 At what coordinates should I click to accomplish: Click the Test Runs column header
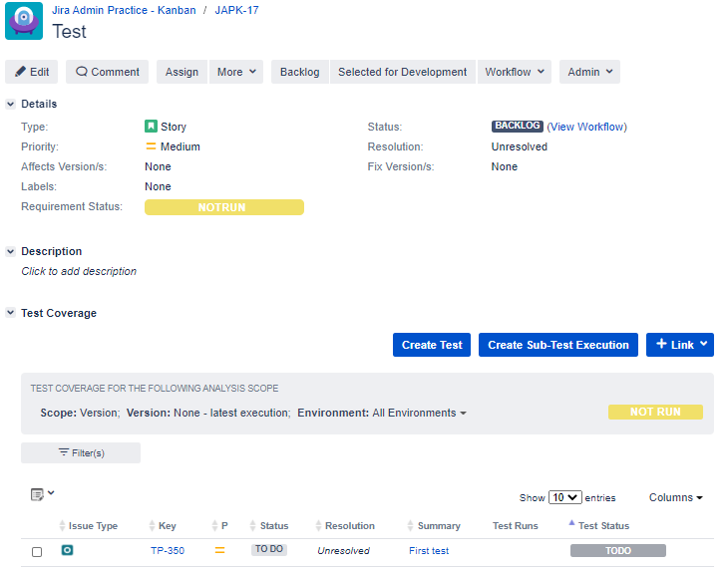(x=516, y=526)
